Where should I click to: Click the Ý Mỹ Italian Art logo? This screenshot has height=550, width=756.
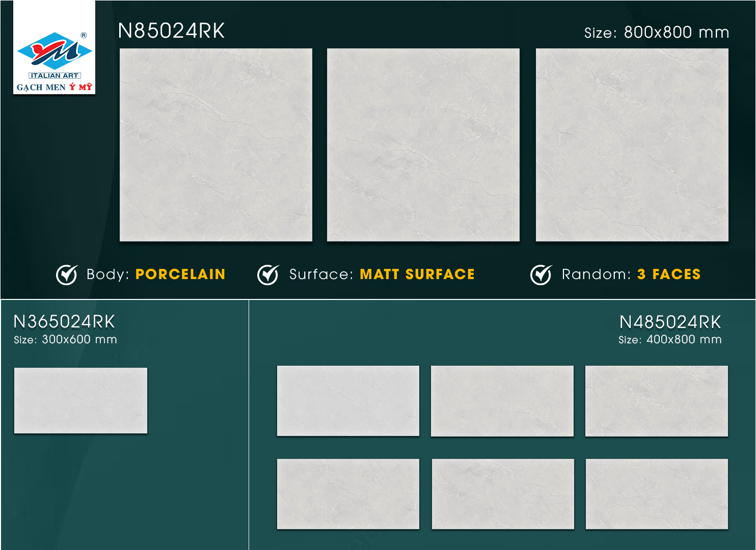tap(54, 48)
